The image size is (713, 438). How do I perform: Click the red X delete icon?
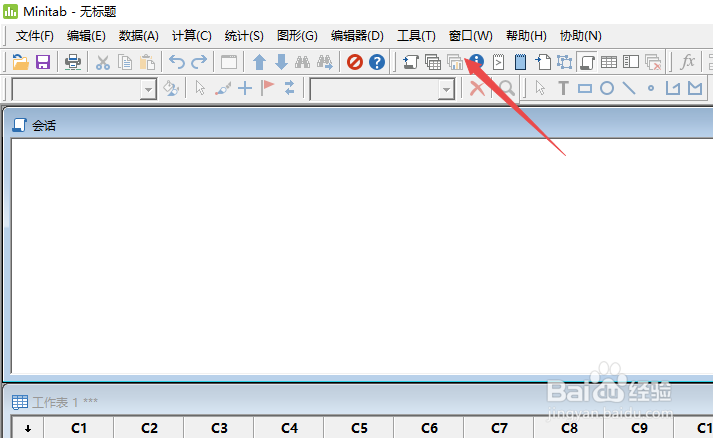[x=477, y=88]
